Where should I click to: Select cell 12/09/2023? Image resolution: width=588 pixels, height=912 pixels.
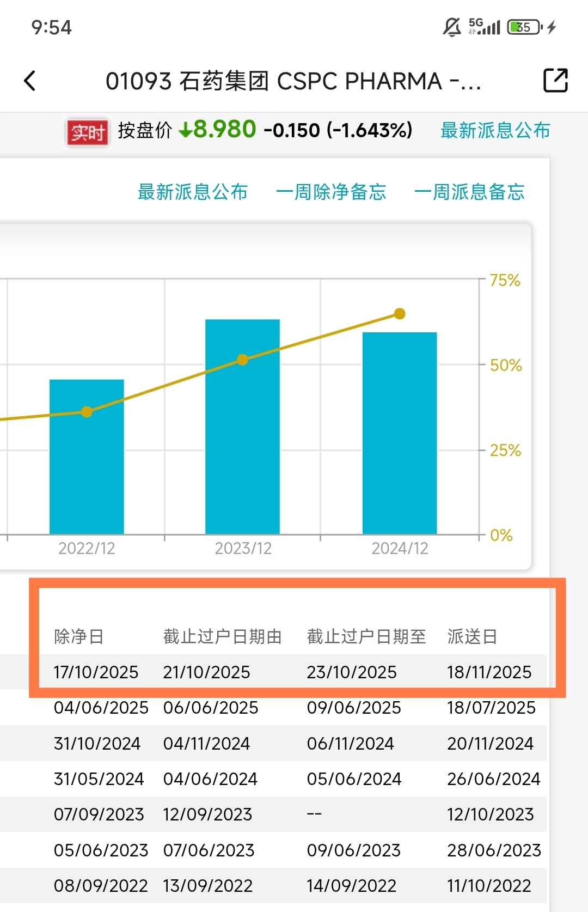pyautogui.click(x=207, y=814)
